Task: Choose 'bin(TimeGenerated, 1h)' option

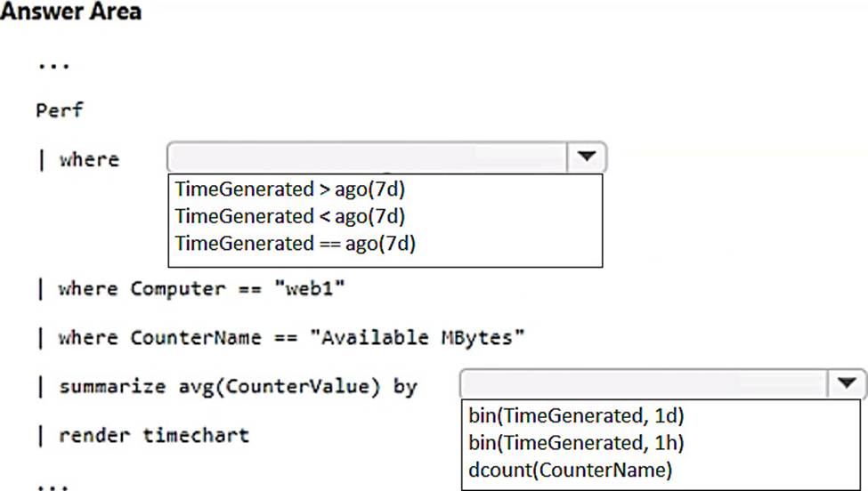Action: point(576,442)
